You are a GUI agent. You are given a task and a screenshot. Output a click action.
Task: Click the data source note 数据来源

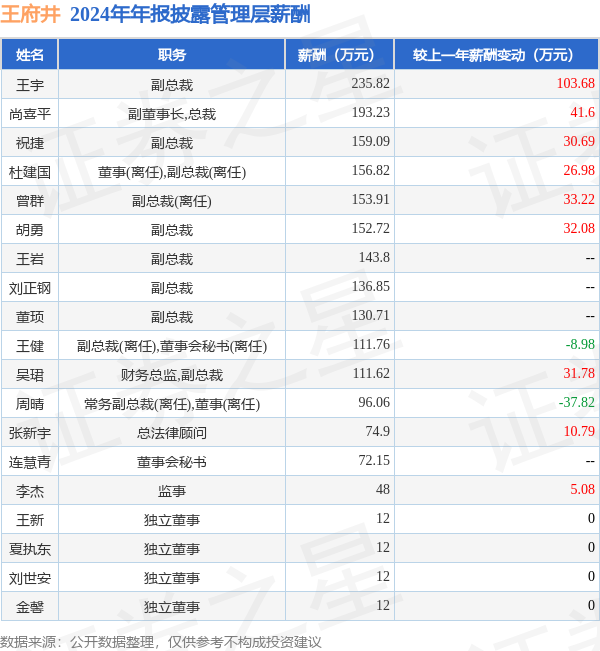pos(161,642)
